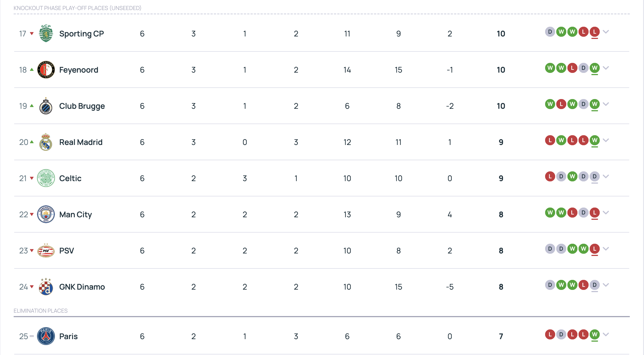Open the Feyenoord team name link
Image resolution: width=644 pixels, height=355 pixels.
(x=79, y=70)
